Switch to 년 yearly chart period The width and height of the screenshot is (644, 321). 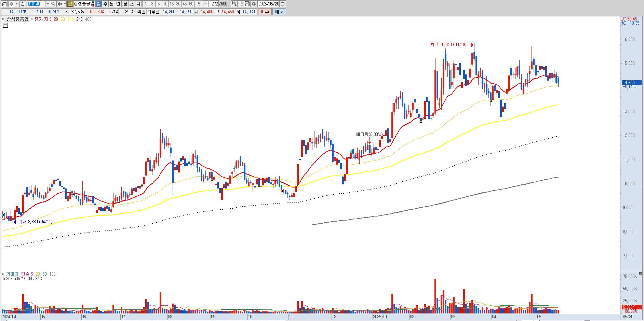click(118, 4)
